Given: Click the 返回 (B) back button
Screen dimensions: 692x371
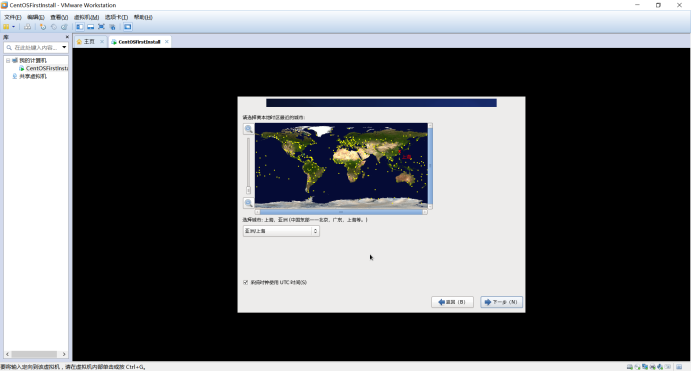Looking at the screenshot, I should [x=452, y=302].
